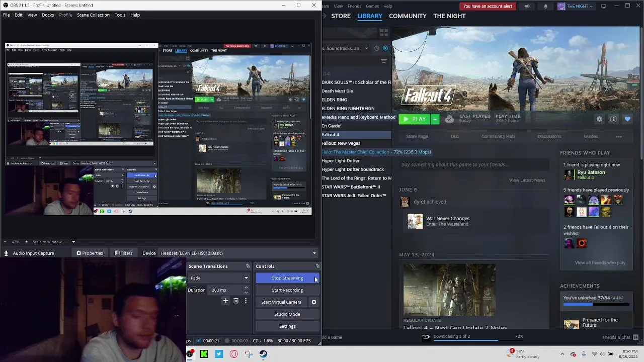
Task: Show Fallout 4 game info icon
Action: click(613, 119)
